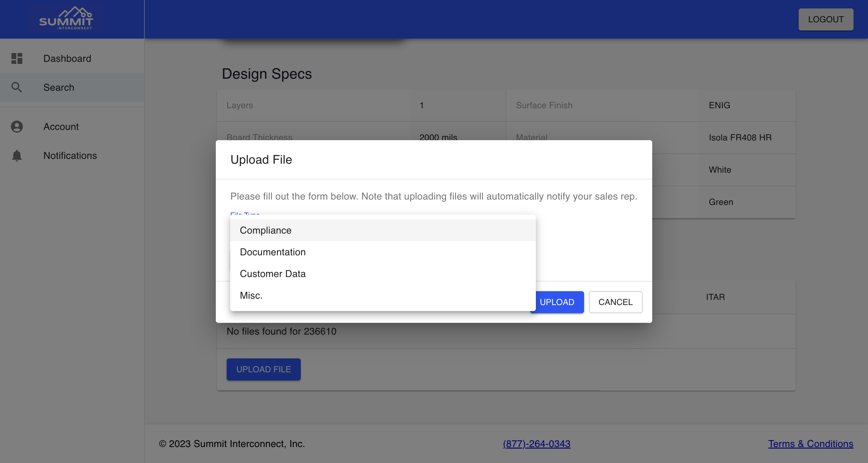Click the Summit Interconnect logo

coord(66,18)
